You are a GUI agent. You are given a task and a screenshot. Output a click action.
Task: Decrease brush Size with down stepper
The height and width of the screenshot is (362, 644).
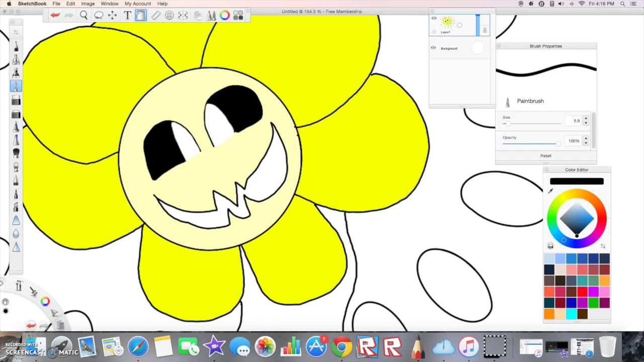click(586, 123)
